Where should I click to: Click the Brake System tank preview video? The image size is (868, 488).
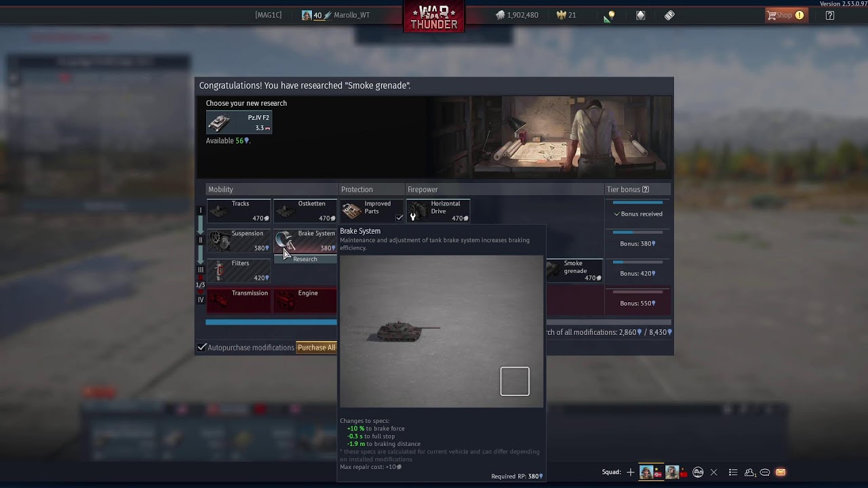[441, 331]
